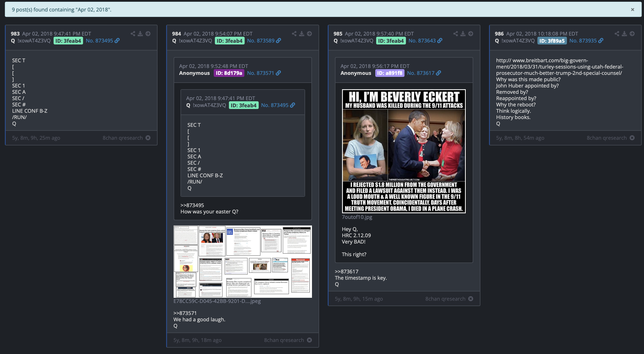Open Anonymous reply link No. 873617
The image size is (644, 354).
tap(424, 73)
